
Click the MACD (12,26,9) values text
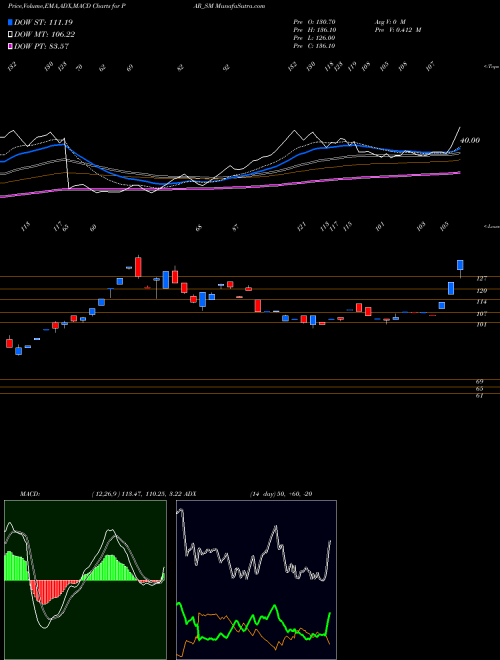[136, 494]
